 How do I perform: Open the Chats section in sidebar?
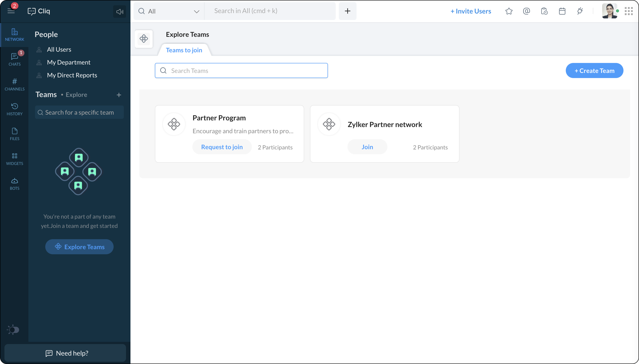coord(15,60)
